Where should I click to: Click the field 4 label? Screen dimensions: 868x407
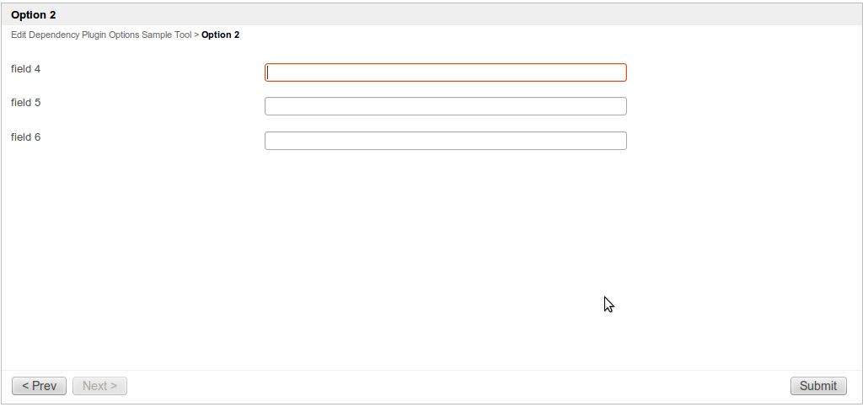26,69
